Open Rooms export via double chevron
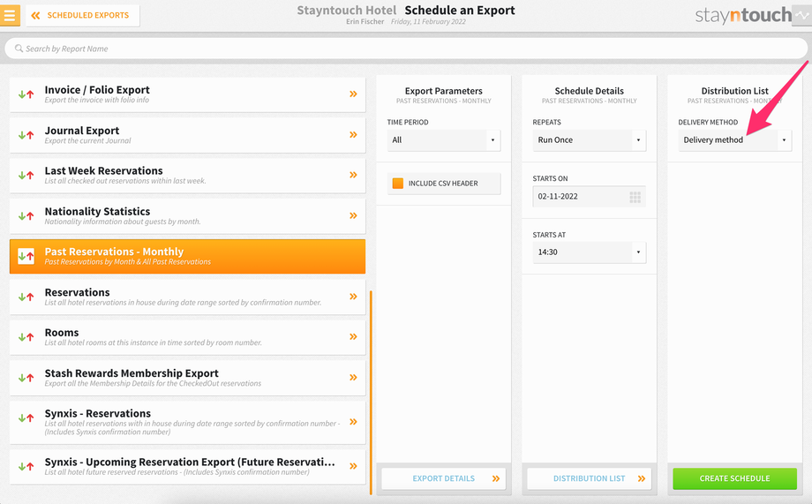812x504 pixels. point(353,336)
